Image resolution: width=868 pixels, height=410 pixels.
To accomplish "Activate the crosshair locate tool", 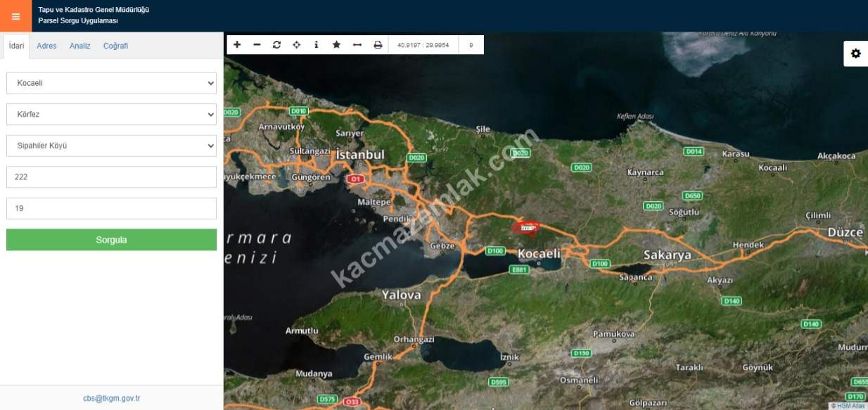I will (296, 45).
